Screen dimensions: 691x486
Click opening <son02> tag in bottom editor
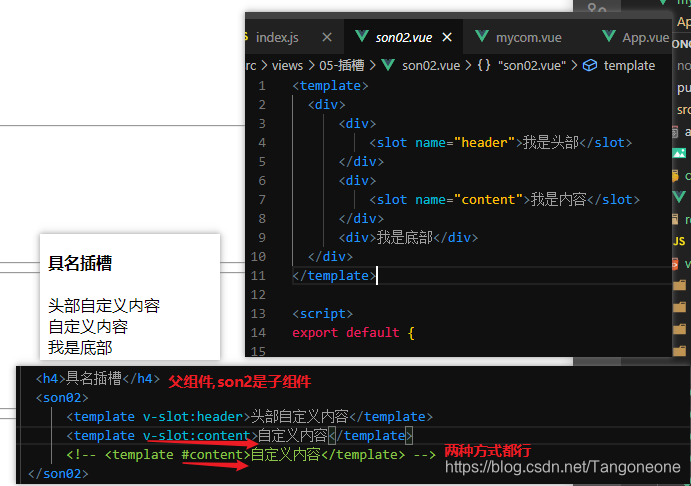(x=62, y=398)
